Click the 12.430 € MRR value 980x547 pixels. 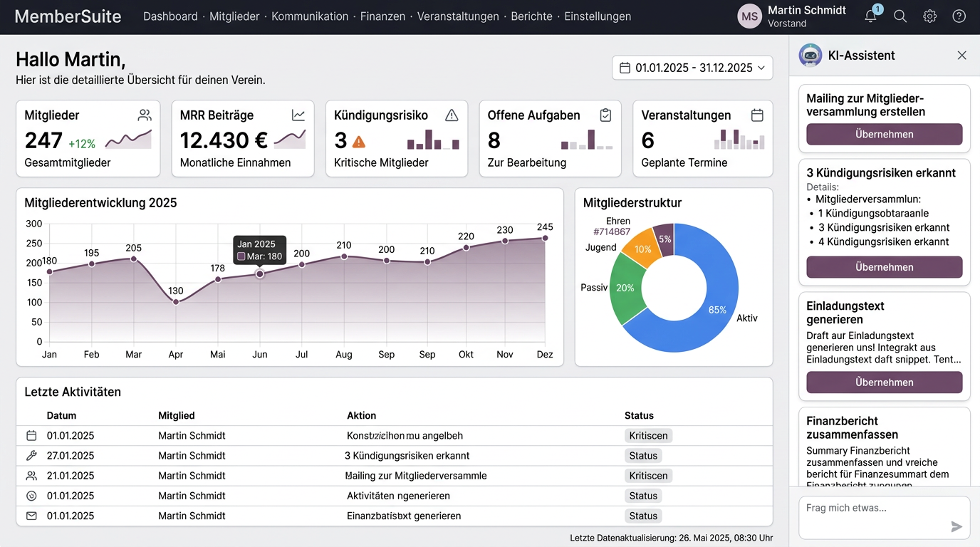(224, 140)
